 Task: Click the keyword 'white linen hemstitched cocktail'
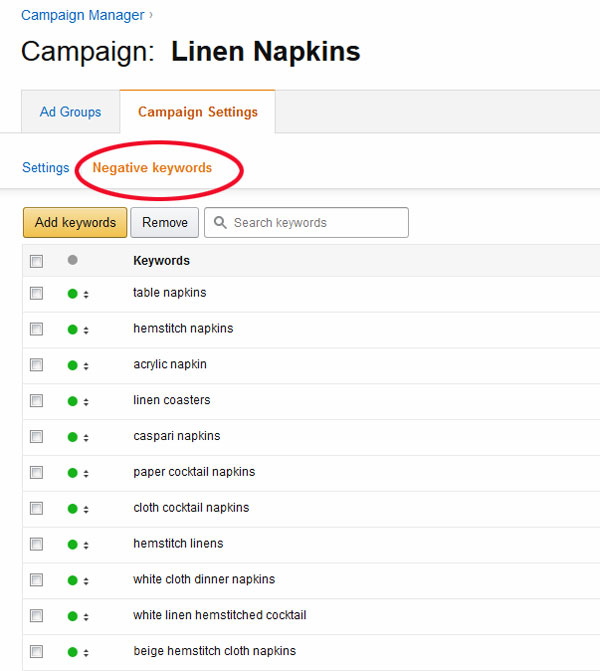pos(220,615)
